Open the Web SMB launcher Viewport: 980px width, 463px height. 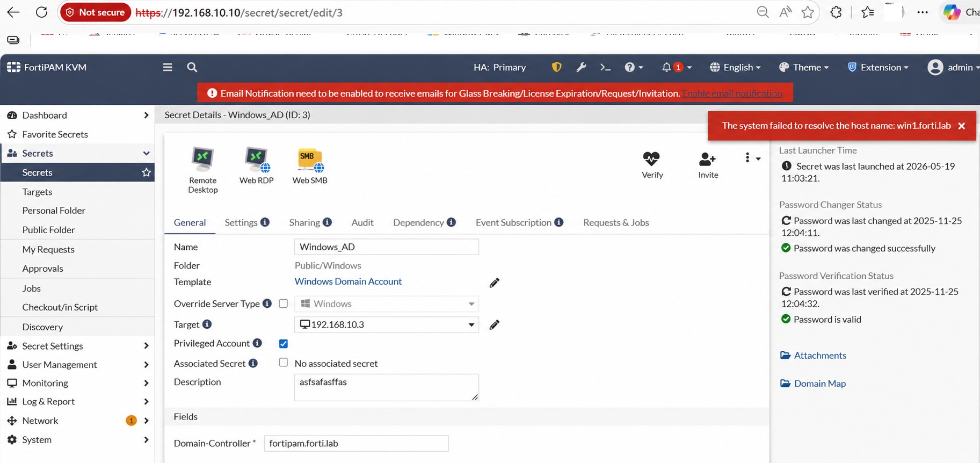310,159
